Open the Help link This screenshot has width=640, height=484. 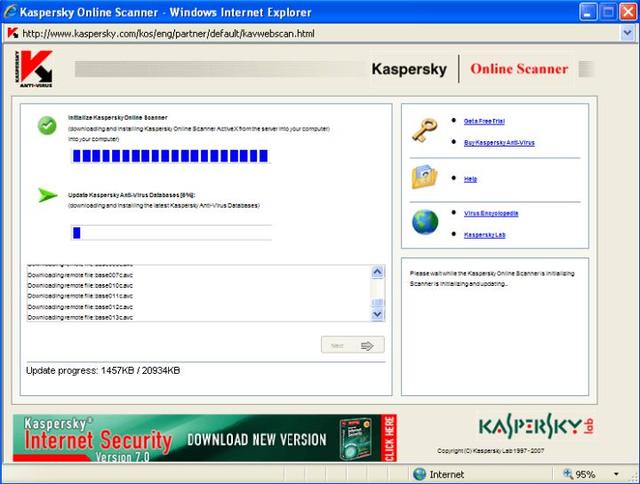click(470, 179)
